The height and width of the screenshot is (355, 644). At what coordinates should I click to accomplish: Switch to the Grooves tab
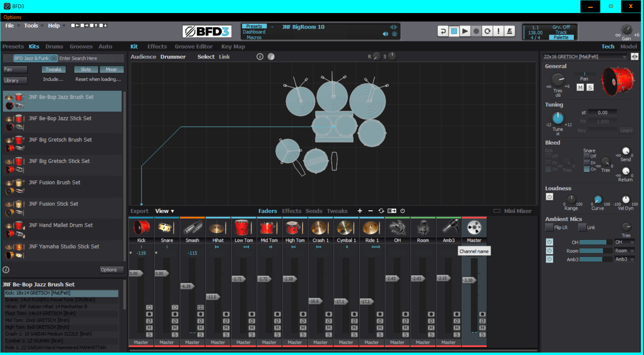[x=81, y=46]
